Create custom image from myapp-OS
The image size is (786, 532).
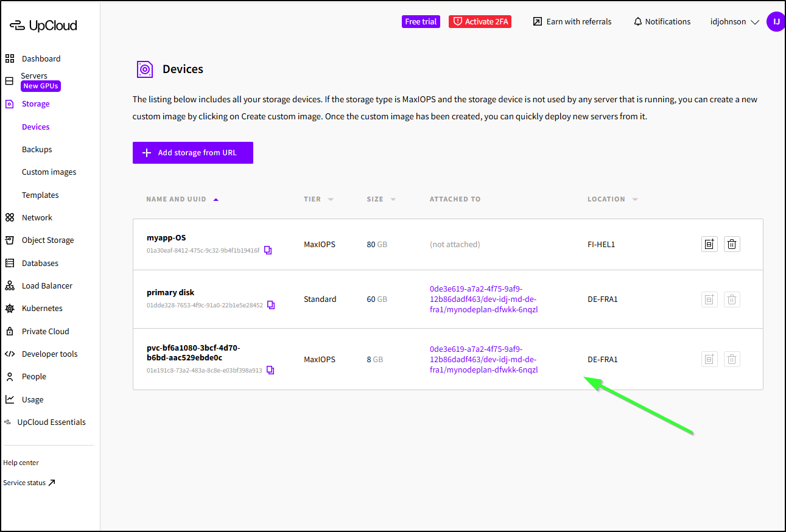pos(709,244)
